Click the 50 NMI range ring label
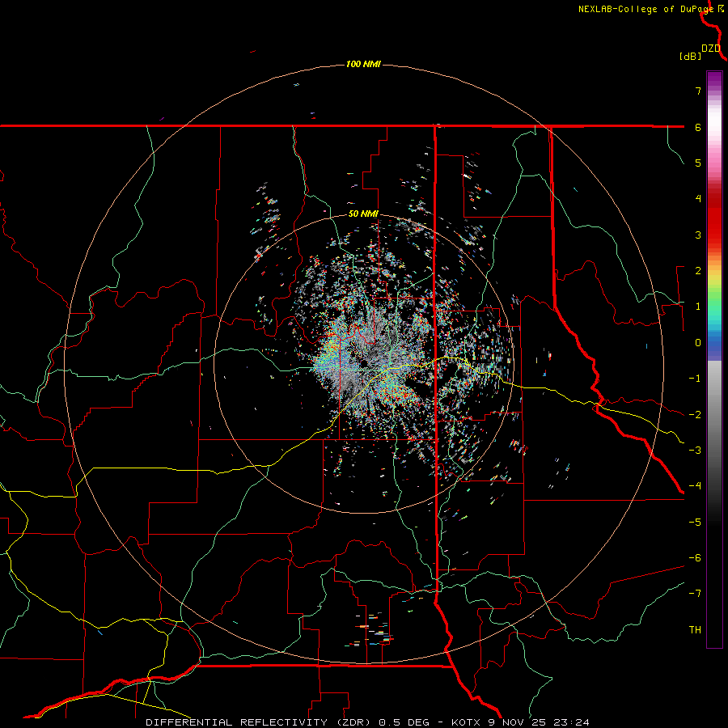The width and height of the screenshot is (728, 728). tap(363, 214)
